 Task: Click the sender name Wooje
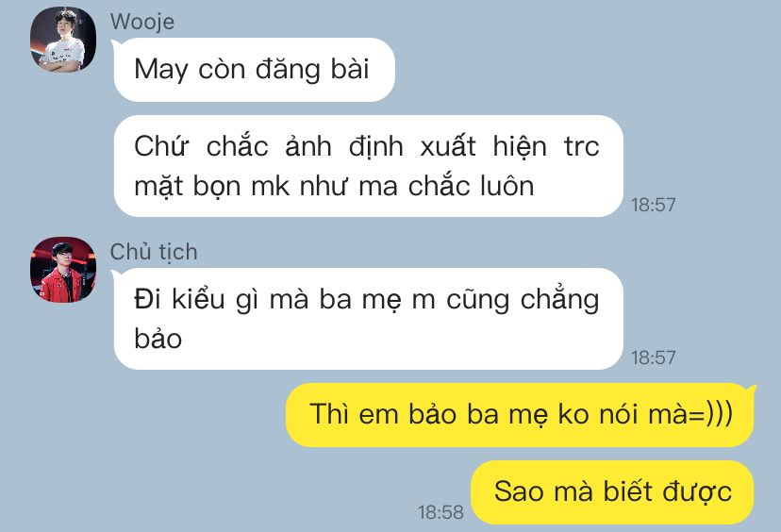[x=142, y=22]
